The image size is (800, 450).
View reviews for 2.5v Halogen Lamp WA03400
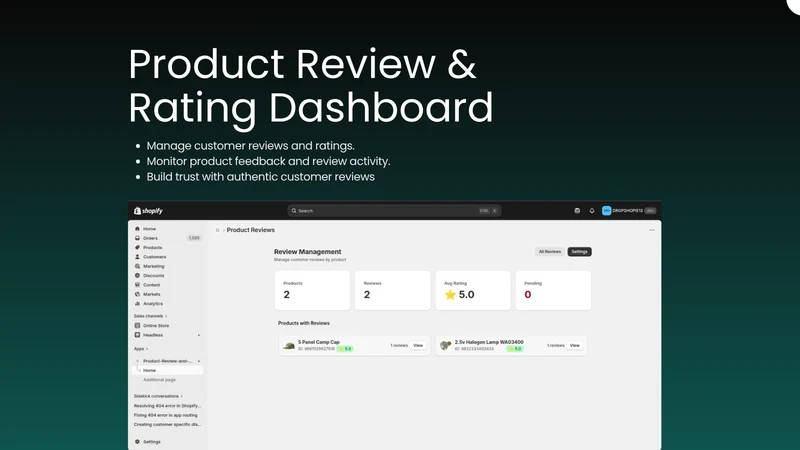point(574,345)
